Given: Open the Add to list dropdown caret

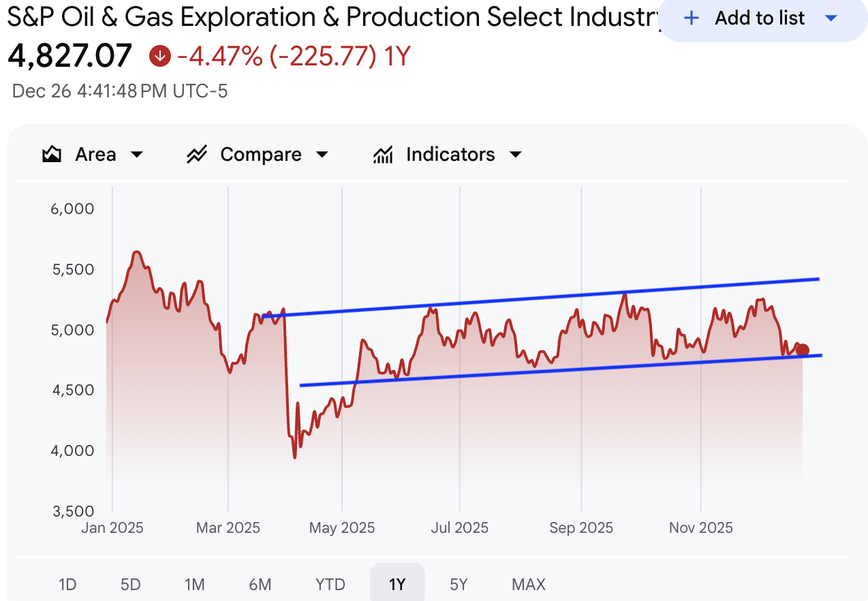Looking at the screenshot, I should pyautogui.click(x=831, y=18).
